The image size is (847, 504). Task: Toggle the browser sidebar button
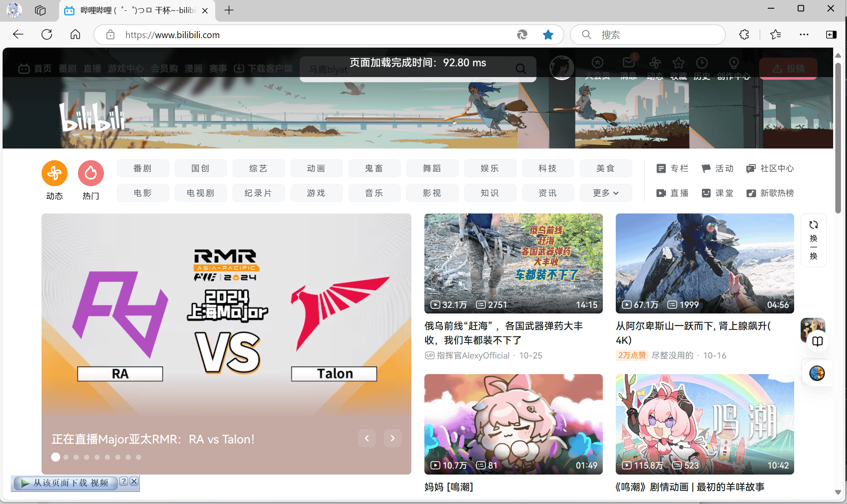coord(831,35)
